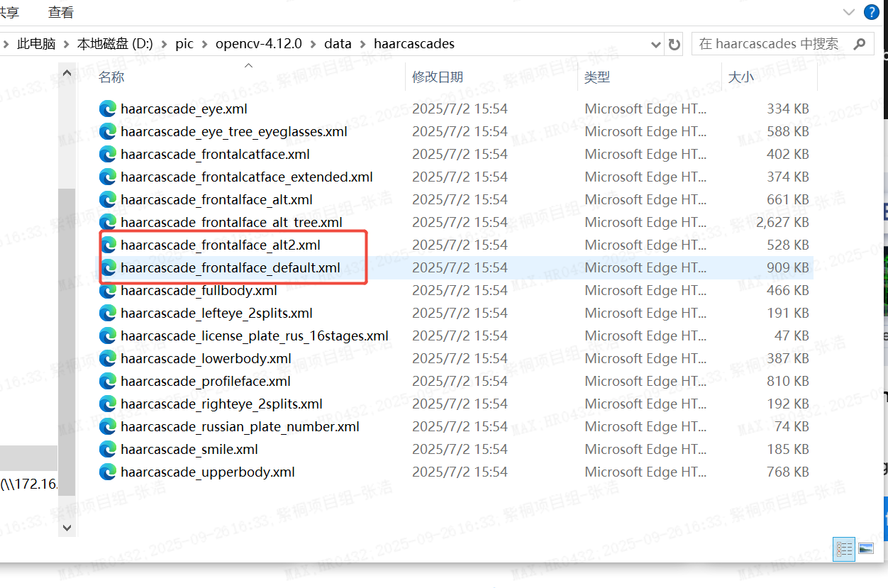Switch to details view layout
The height and width of the screenshot is (588, 888).
[844, 548]
